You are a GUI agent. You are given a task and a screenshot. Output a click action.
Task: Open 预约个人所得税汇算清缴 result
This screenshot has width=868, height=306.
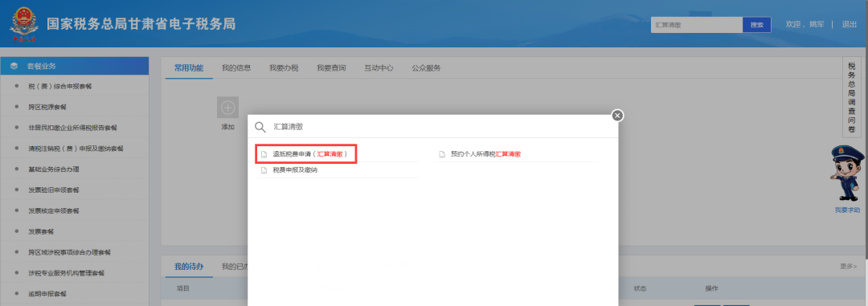485,154
